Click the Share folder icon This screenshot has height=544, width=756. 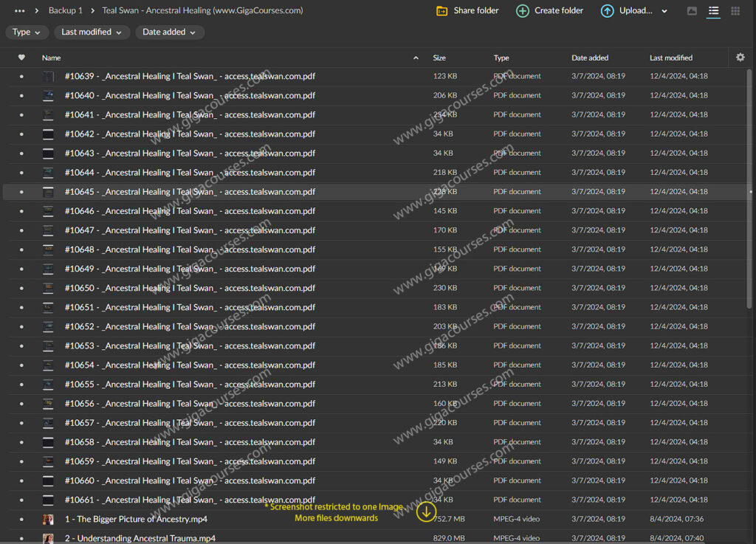[x=442, y=11]
